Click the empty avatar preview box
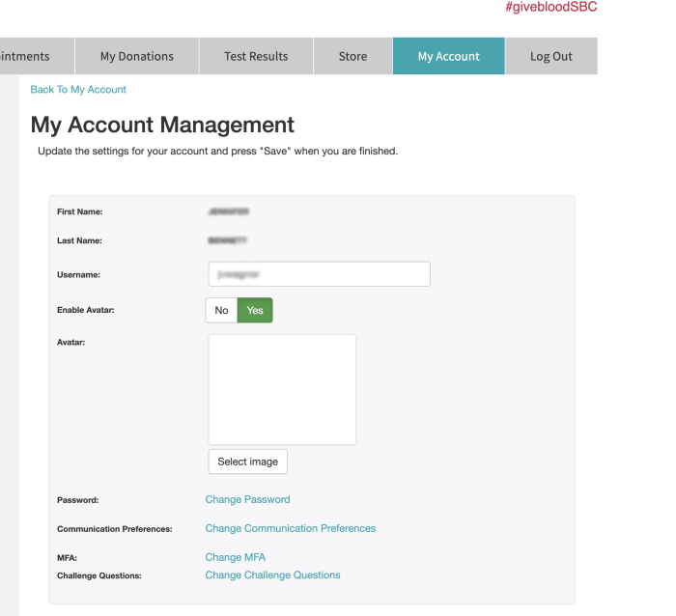Viewport: 676px width, 616px height. 282,389
